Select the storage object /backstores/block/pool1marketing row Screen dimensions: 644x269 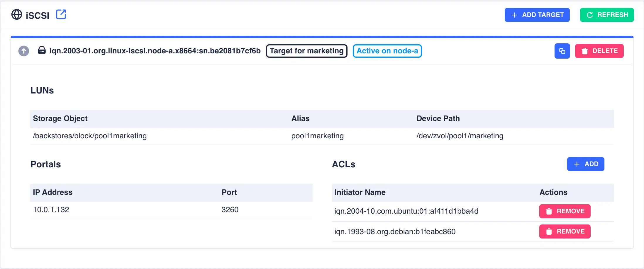89,136
